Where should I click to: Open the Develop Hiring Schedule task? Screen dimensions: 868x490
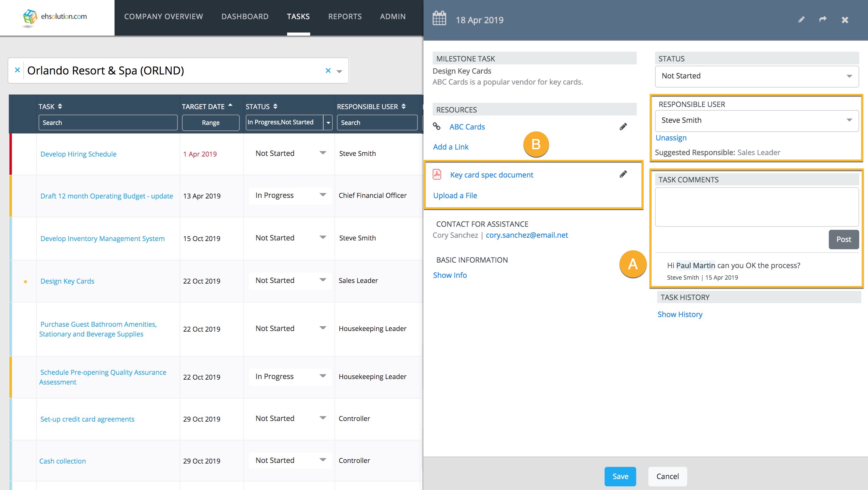(78, 154)
